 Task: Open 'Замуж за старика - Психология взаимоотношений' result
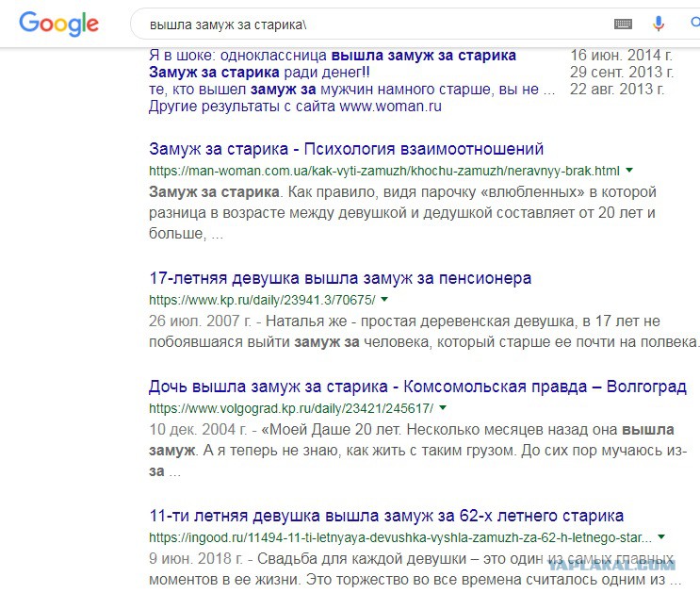(346, 149)
